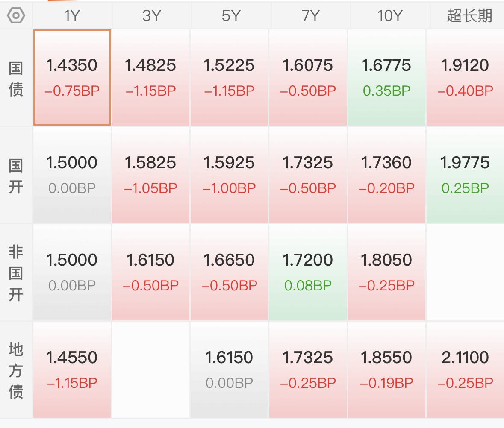Open the 国债 10Y cell showing 1.6775
The width and height of the screenshot is (504, 428).
click(386, 77)
